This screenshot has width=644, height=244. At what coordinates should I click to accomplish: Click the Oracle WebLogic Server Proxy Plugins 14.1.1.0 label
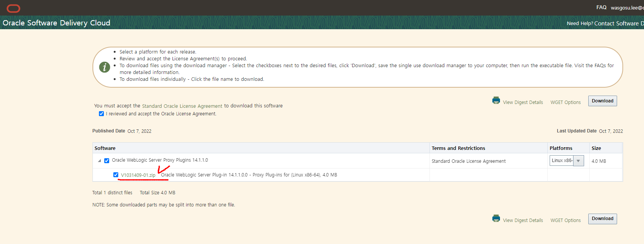(160, 160)
